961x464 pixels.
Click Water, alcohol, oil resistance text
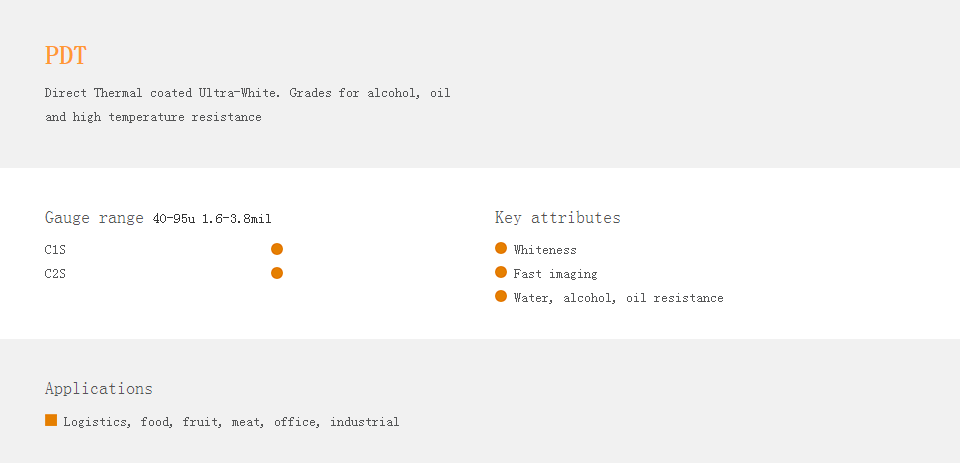coord(618,298)
